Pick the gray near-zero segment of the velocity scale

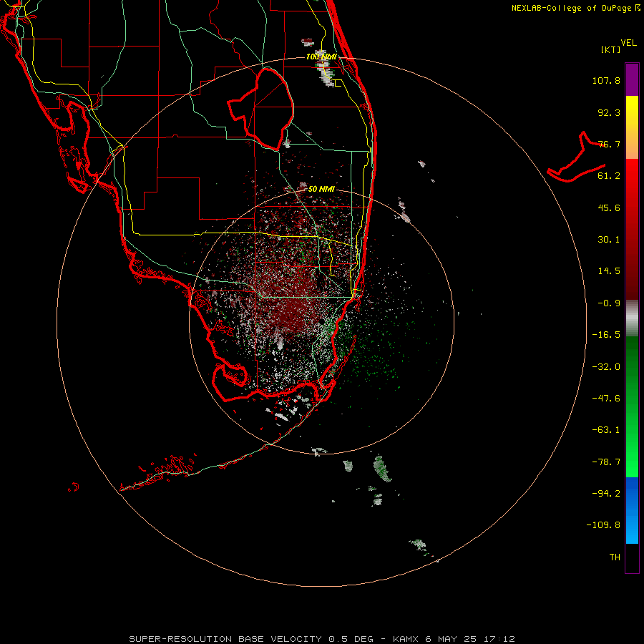(x=632, y=318)
